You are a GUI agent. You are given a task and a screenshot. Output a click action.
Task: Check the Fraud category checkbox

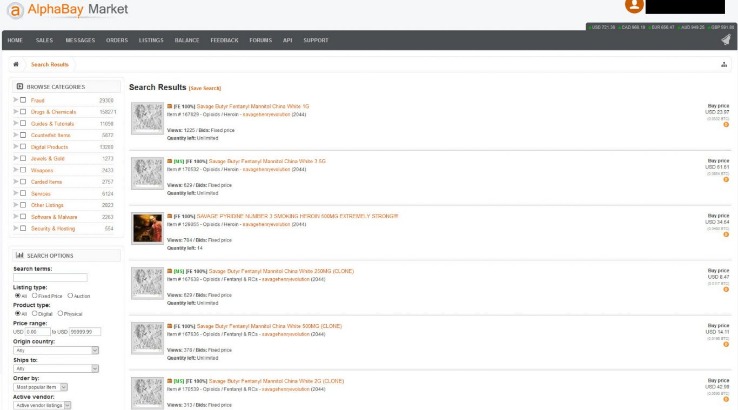[23, 100]
